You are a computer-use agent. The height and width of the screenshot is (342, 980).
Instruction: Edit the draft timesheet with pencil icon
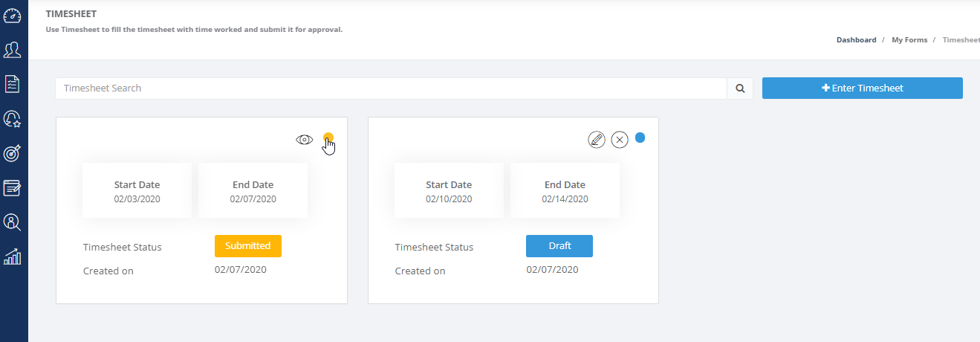(x=597, y=139)
